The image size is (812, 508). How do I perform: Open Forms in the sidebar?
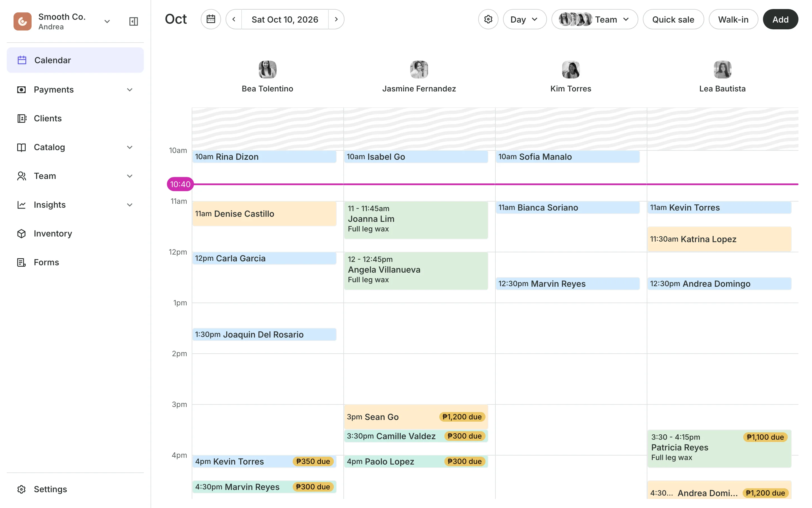point(75,262)
